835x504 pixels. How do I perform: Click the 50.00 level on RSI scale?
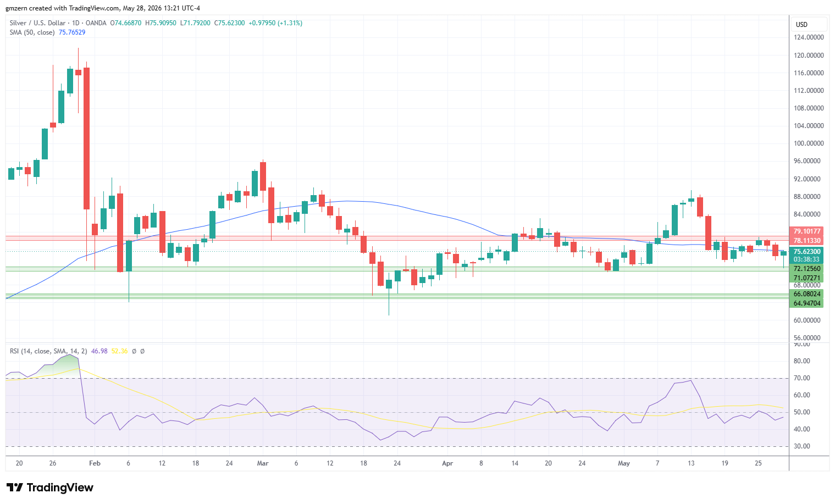(802, 412)
